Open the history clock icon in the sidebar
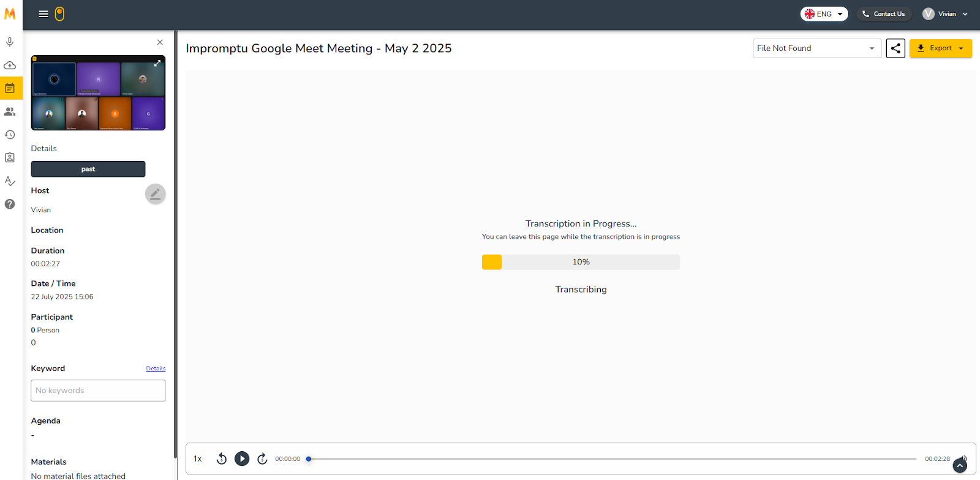The image size is (980, 480). coord(10,135)
